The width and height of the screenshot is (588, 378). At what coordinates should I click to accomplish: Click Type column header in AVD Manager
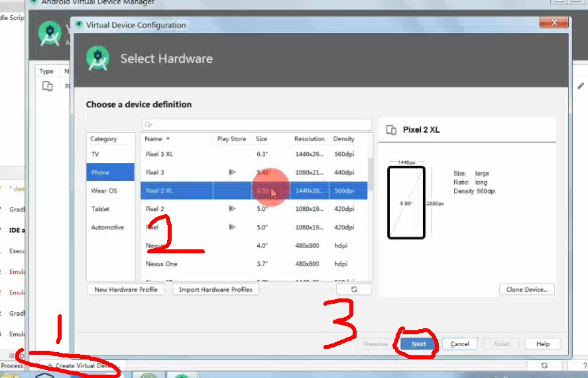point(46,71)
